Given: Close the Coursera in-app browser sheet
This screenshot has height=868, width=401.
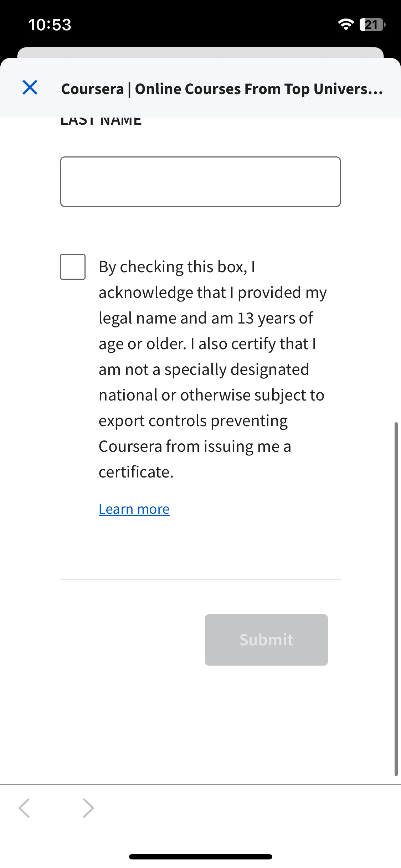Looking at the screenshot, I should [x=30, y=88].
